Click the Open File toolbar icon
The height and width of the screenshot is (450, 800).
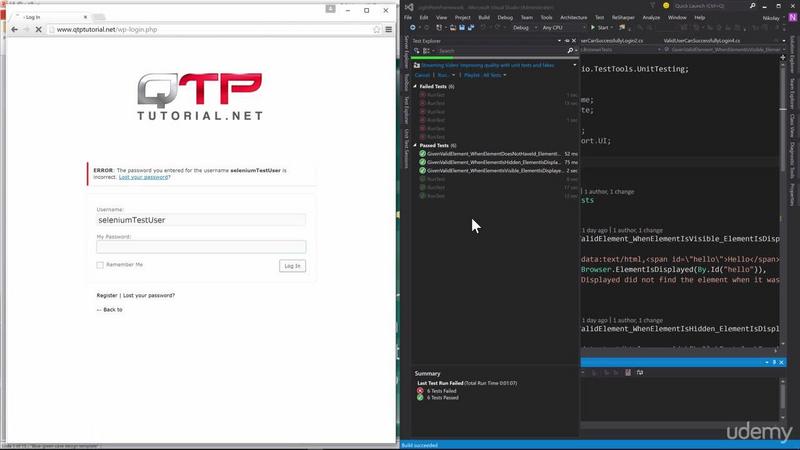[453, 28]
